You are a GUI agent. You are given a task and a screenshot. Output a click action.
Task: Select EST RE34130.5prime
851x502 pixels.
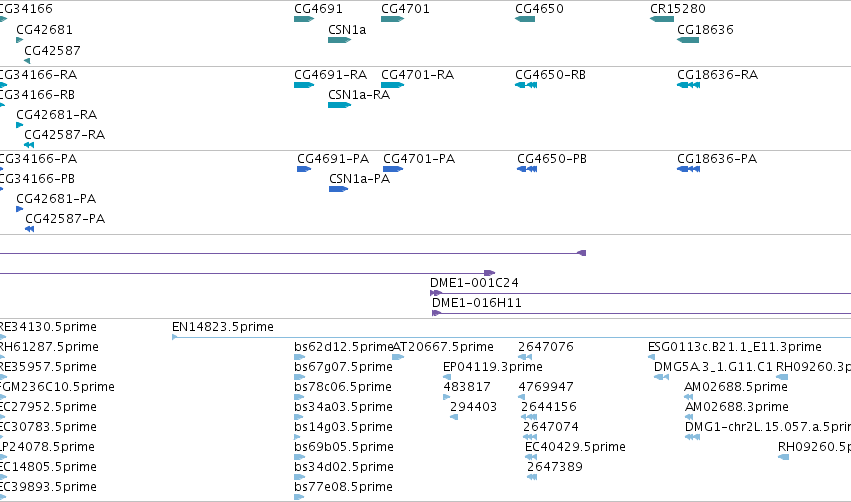tap(48, 327)
